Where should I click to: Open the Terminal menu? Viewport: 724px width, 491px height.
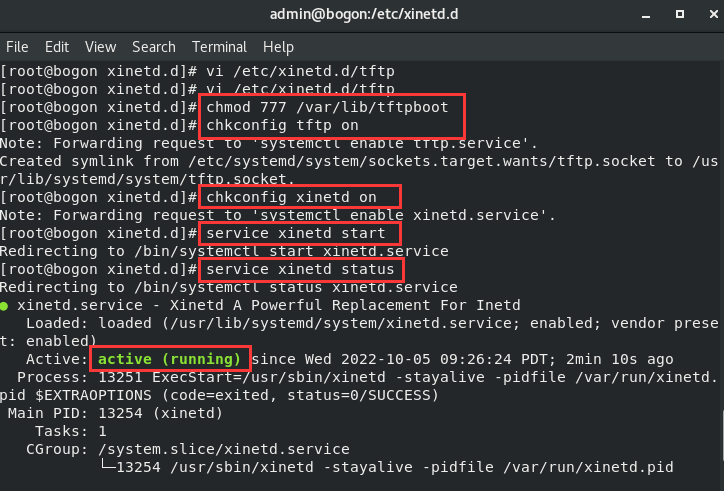point(219,47)
